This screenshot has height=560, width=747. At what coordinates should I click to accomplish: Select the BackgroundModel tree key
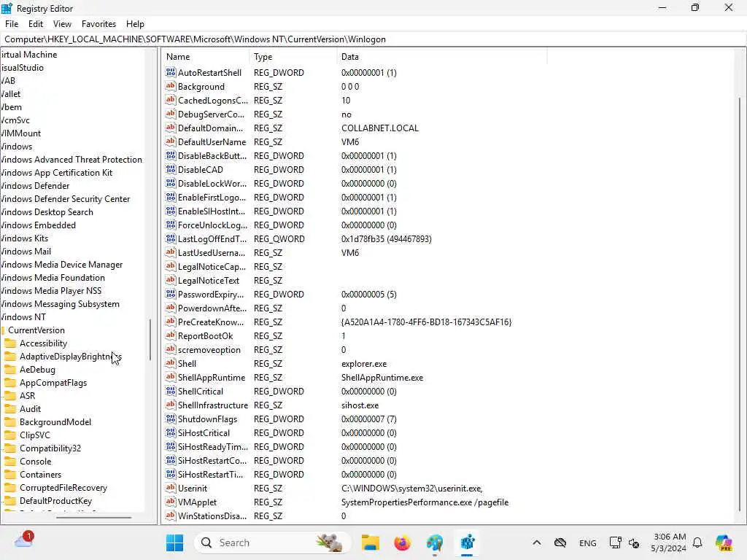55,422
